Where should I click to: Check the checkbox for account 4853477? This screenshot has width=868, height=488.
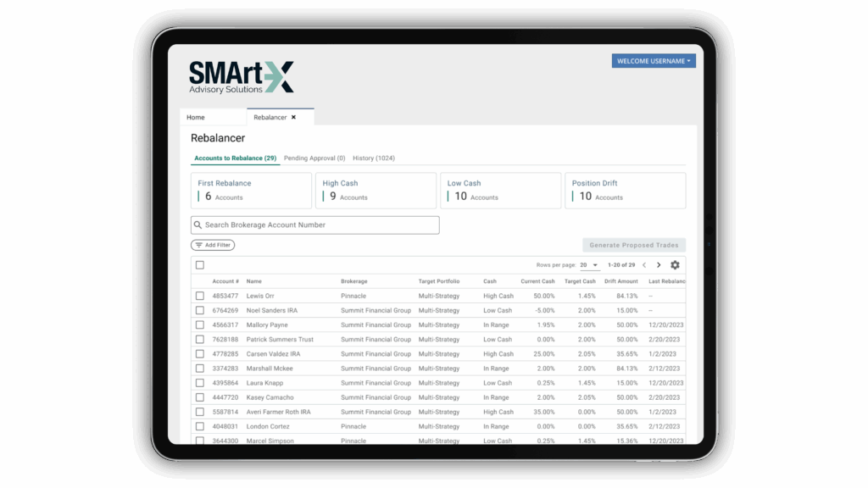tap(200, 296)
